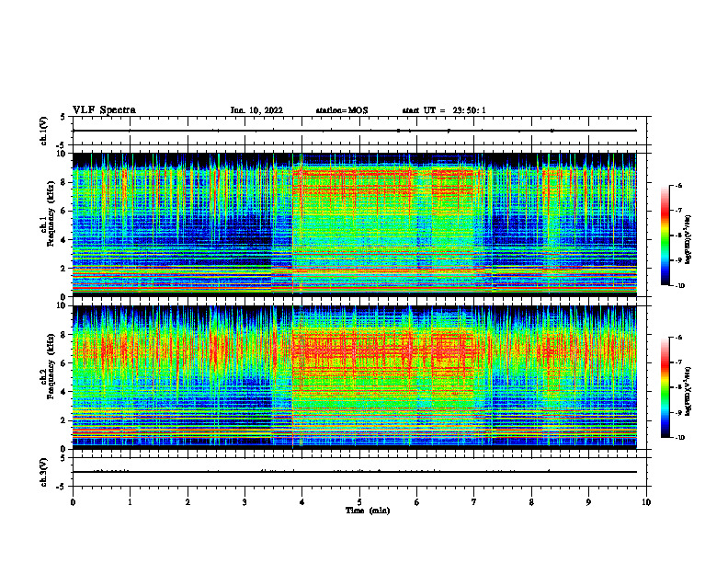The height and width of the screenshot is (563, 728).
Task: Click the ch.2 frequency axis tick "8"
Action: pos(64,335)
